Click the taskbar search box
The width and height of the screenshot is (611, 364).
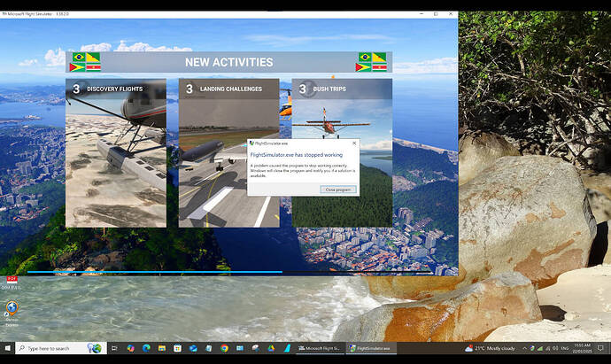[x=61, y=348]
